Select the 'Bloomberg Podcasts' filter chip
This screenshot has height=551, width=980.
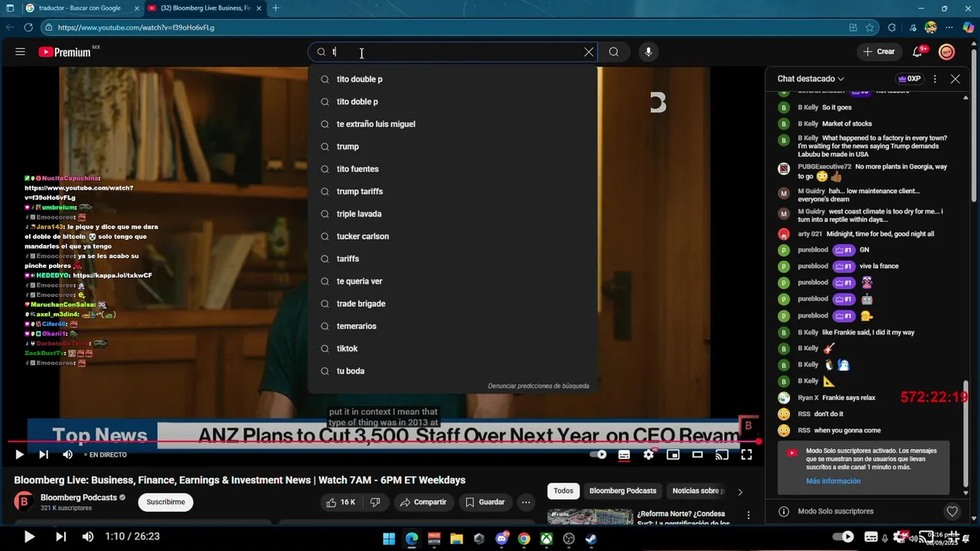[623, 491]
